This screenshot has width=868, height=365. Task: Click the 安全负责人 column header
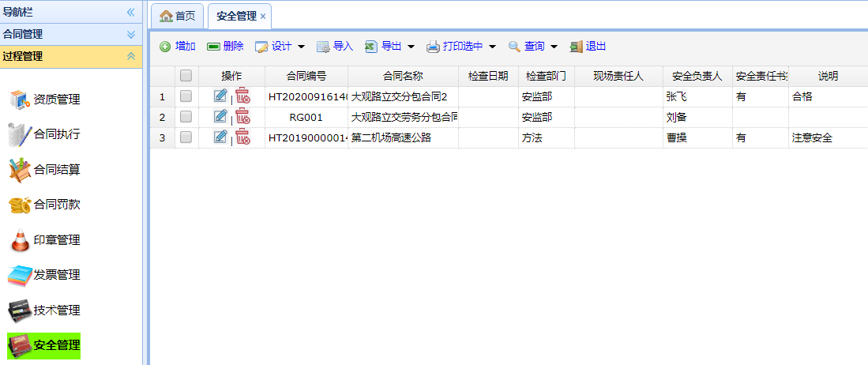click(x=697, y=77)
